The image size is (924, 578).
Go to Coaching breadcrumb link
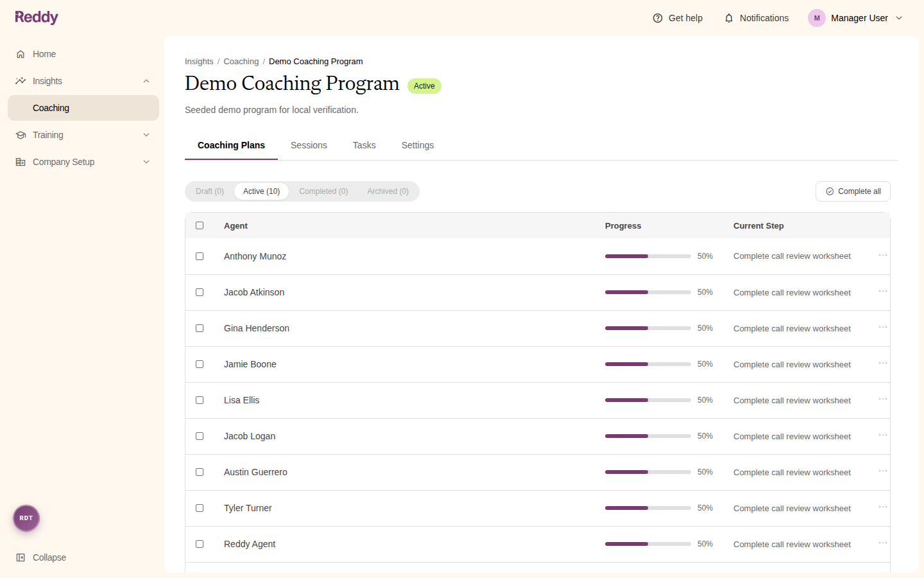(x=241, y=62)
